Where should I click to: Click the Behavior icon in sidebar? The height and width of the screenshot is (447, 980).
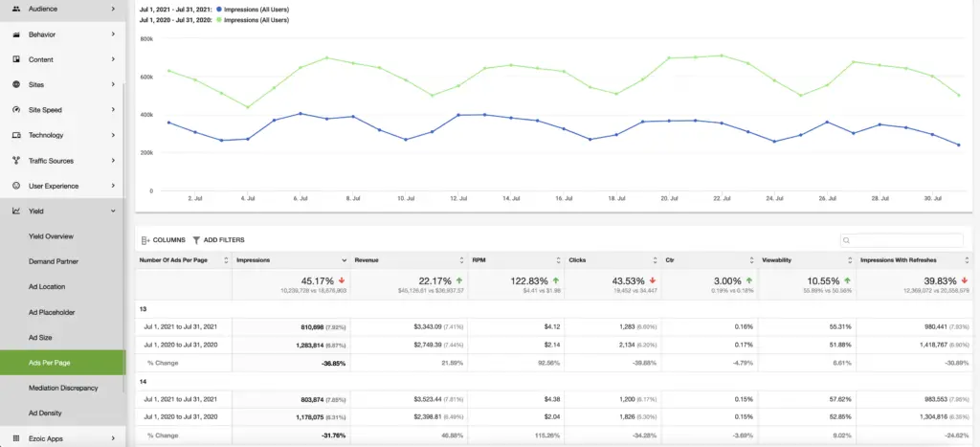pos(16,34)
